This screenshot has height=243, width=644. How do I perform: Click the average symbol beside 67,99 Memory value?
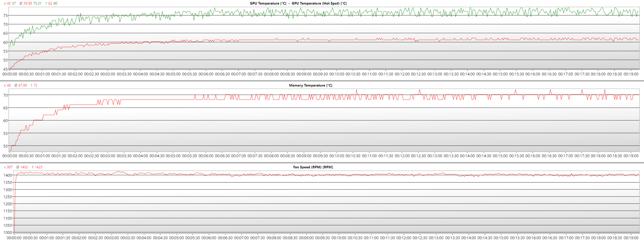point(16,85)
